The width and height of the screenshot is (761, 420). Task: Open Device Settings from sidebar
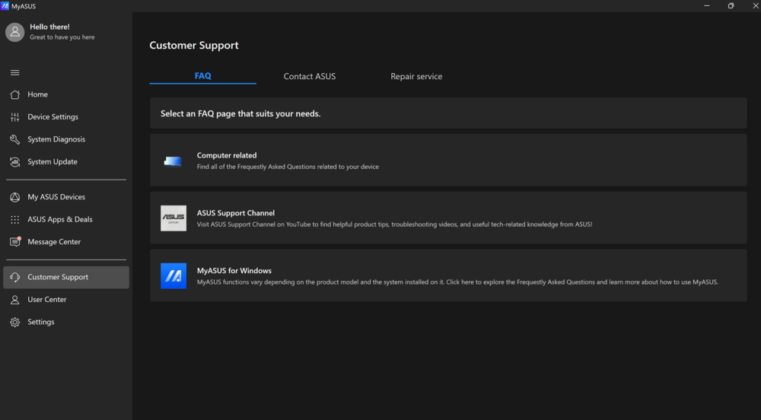click(66, 117)
